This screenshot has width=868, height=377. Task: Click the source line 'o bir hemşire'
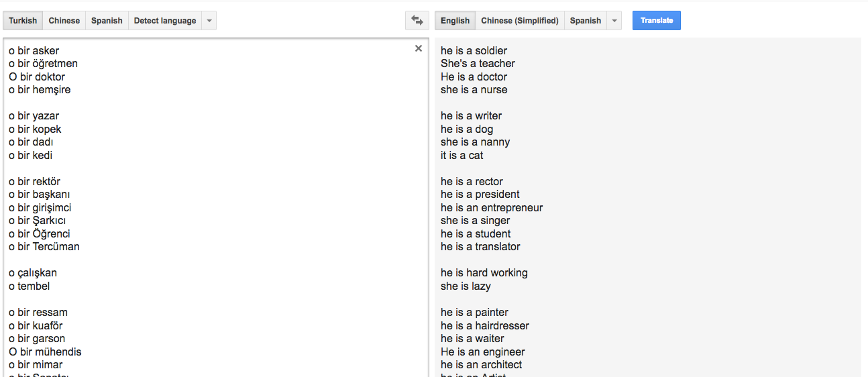(40, 90)
